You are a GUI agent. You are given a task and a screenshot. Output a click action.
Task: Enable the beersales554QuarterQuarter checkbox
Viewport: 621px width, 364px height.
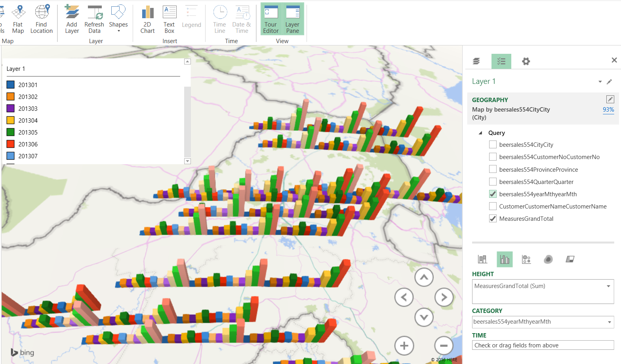point(493,182)
